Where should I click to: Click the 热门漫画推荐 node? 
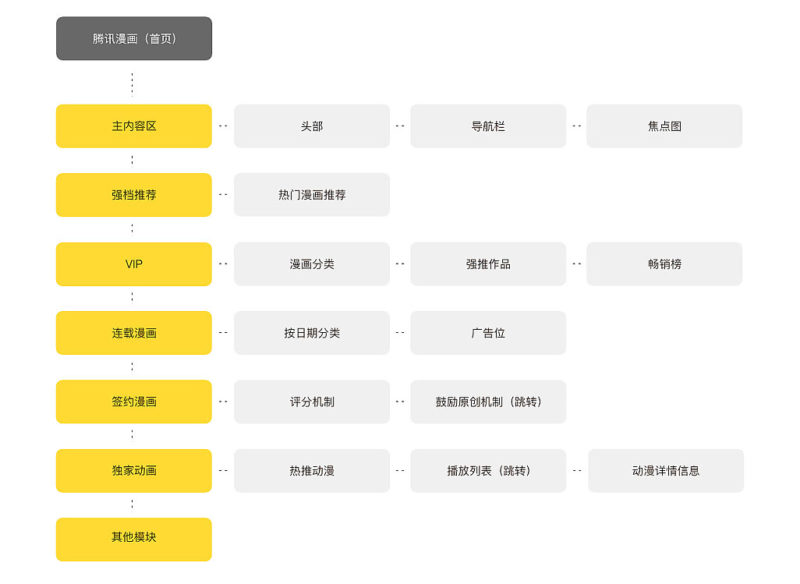click(312, 195)
